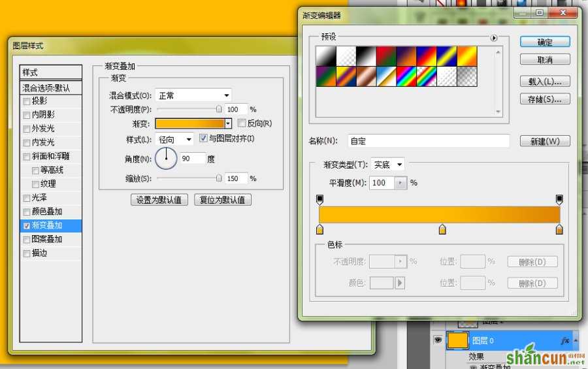
Task: Click the gradient swatch in Layer Style dialog
Action: (x=189, y=123)
